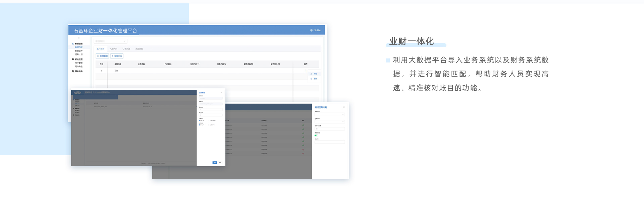Screen dimensions: 644x217
Task: Expand second dropdown in 新增任务计划 panel
Action: tap(329, 122)
